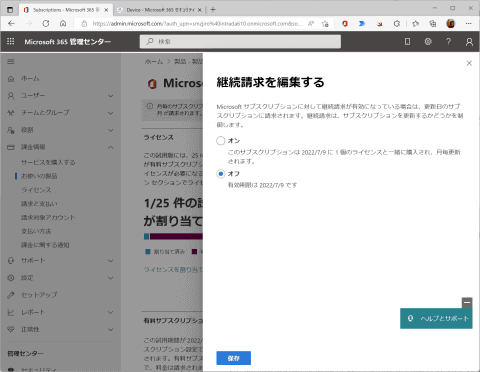
Task: Add this page to favorites star icon
Action: coord(325,23)
